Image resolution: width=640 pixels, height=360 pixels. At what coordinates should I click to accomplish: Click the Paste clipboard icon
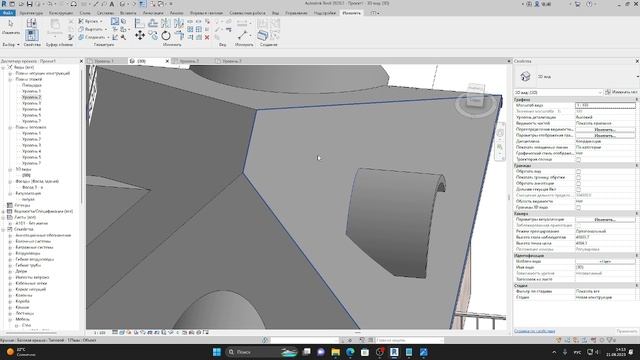[x=55, y=26]
